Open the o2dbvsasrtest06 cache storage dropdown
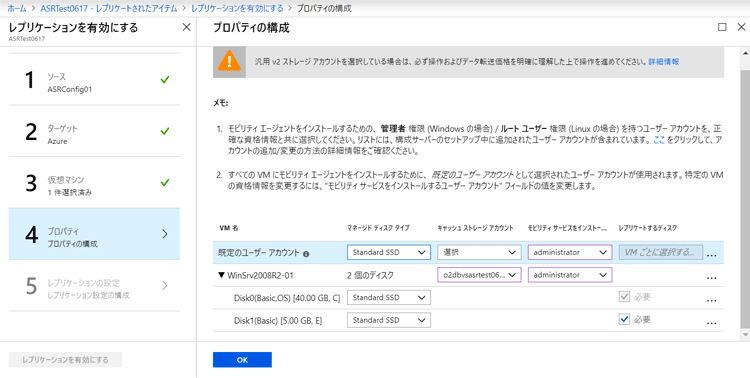750x378 pixels. pyautogui.click(x=479, y=275)
